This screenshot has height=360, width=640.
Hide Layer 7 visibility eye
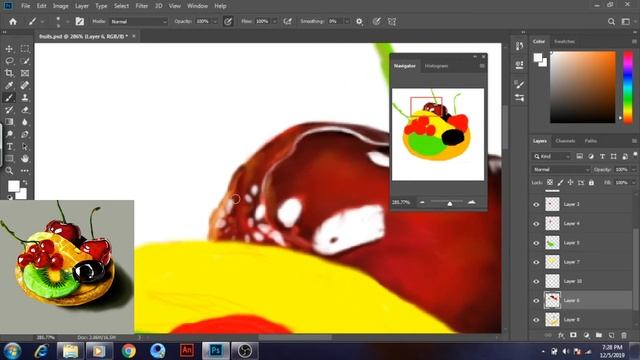pos(536,262)
